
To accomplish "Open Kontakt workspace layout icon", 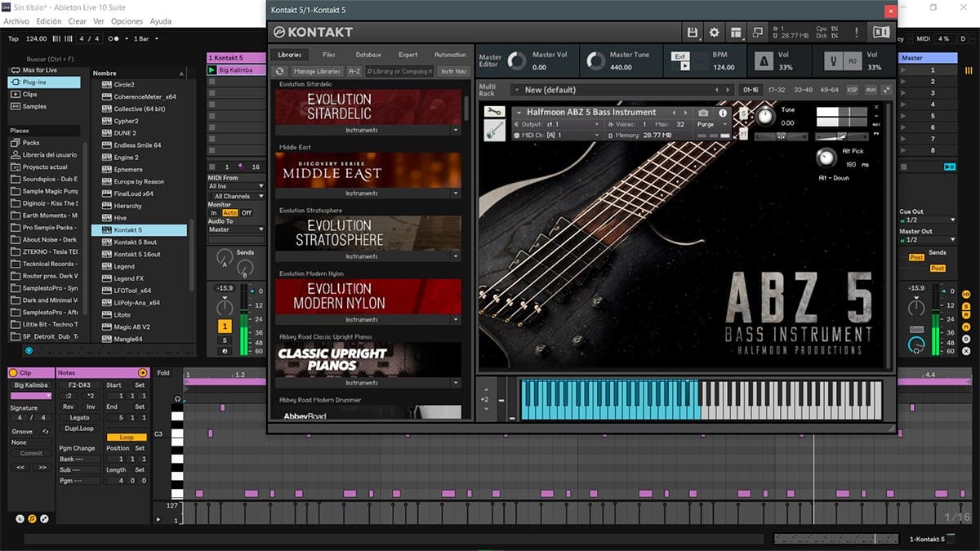I will (x=736, y=32).
